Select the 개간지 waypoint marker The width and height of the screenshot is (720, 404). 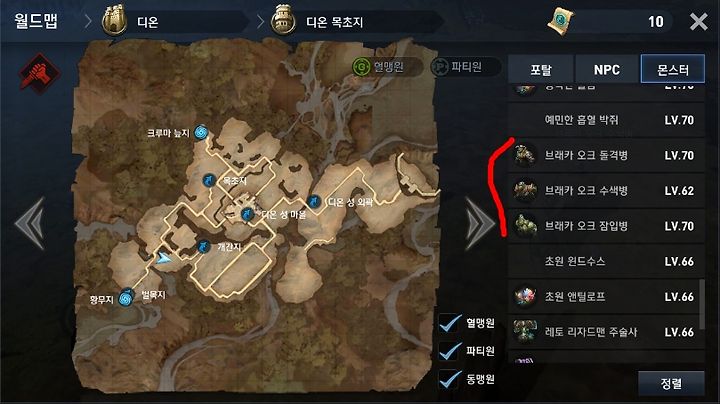point(204,247)
